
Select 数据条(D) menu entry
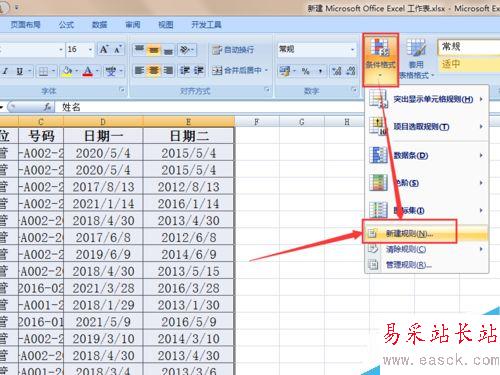(426, 155)
